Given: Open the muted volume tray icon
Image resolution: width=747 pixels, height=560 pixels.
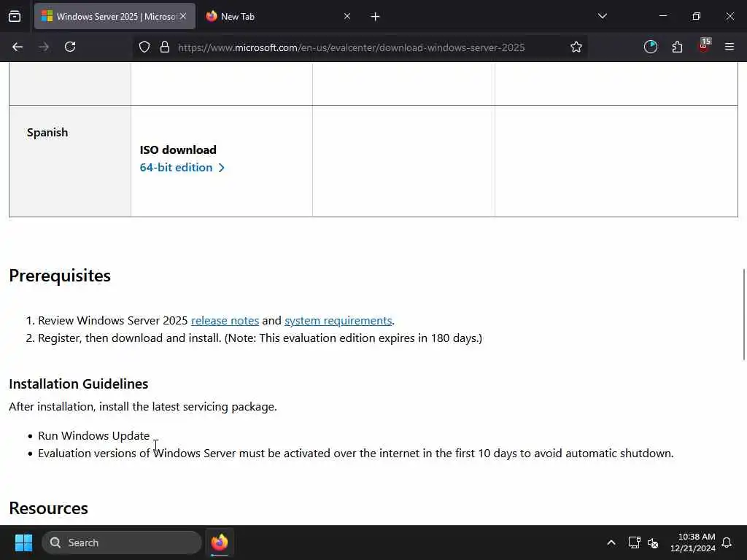Looking at the screenshot, I should 653,542.
